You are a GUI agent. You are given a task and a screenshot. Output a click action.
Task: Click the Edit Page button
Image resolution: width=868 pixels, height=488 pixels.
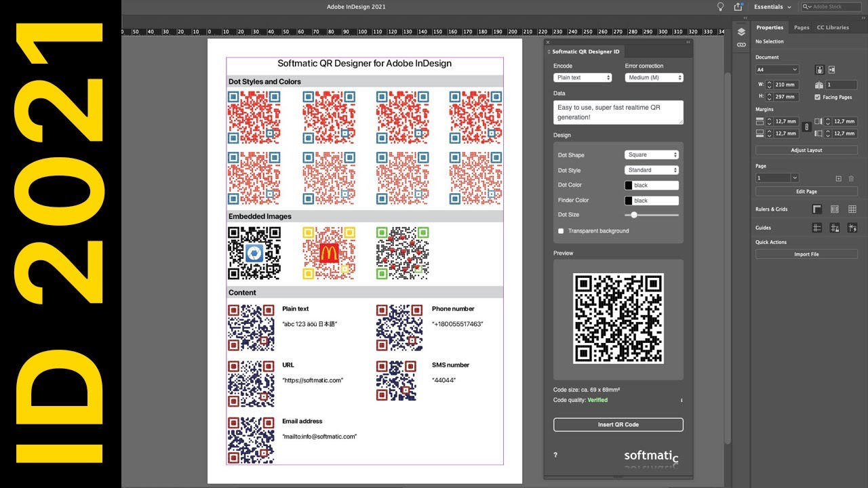806,192
